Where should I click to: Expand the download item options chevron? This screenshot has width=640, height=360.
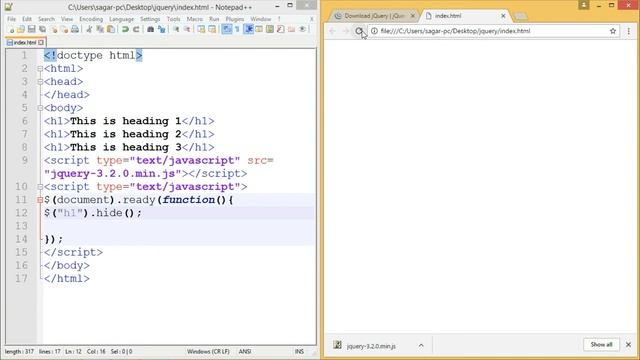[421, 346]
